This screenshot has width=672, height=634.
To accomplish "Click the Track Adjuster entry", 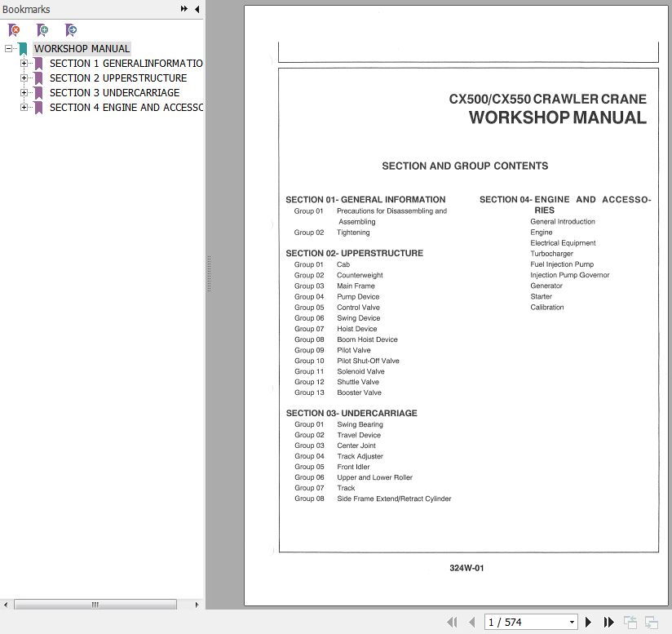I will (360, 457).
